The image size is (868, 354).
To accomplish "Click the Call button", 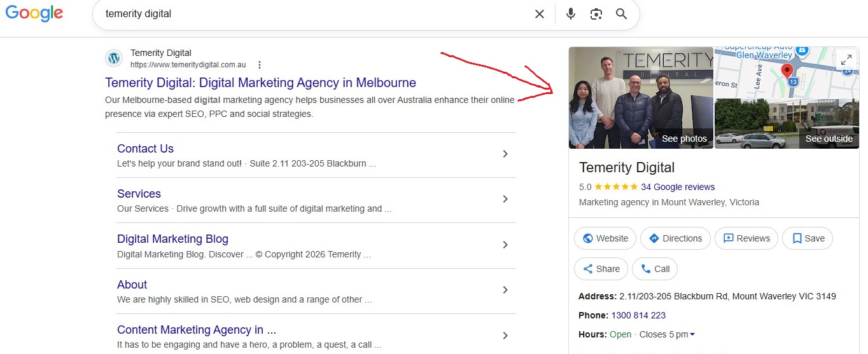I will [655, 269].
